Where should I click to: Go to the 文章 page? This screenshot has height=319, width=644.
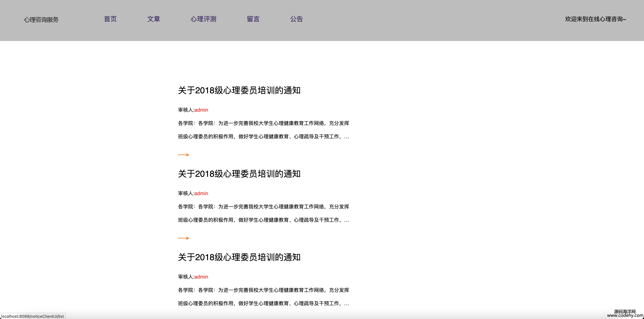tap(154, 19)
